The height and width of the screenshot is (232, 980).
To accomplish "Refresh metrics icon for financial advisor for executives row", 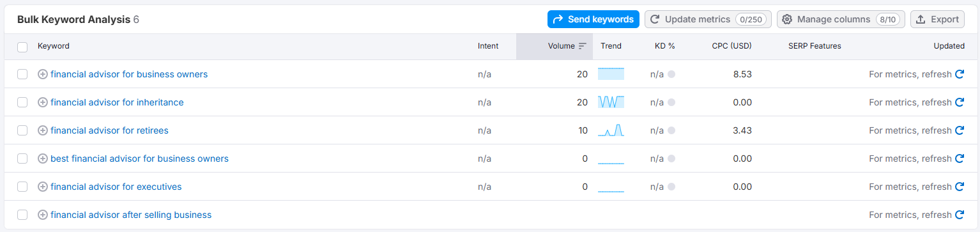I will click(x=959, y=187).
